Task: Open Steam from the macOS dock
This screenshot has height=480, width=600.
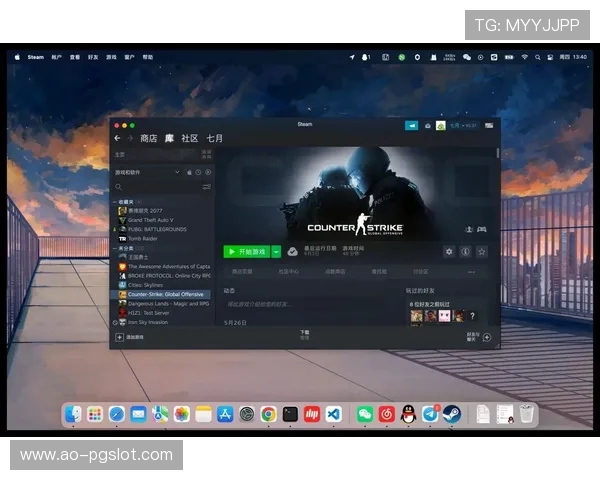Action: tap(452, 414)
